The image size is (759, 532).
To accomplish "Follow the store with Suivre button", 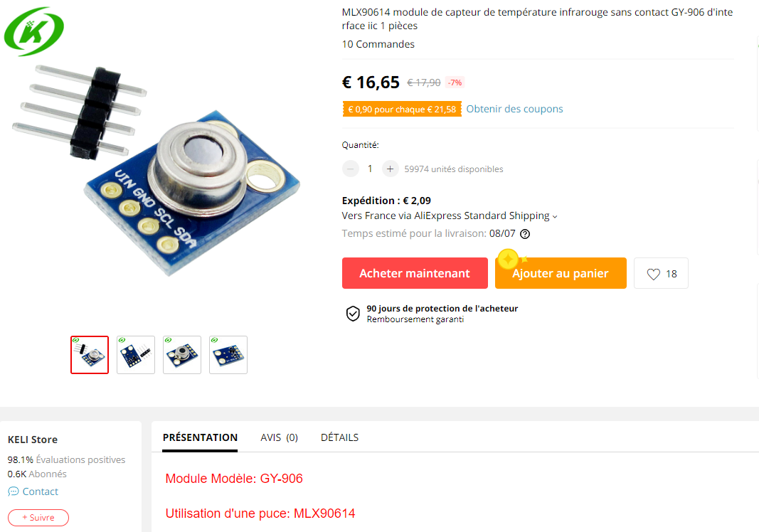I will (38, 518).
